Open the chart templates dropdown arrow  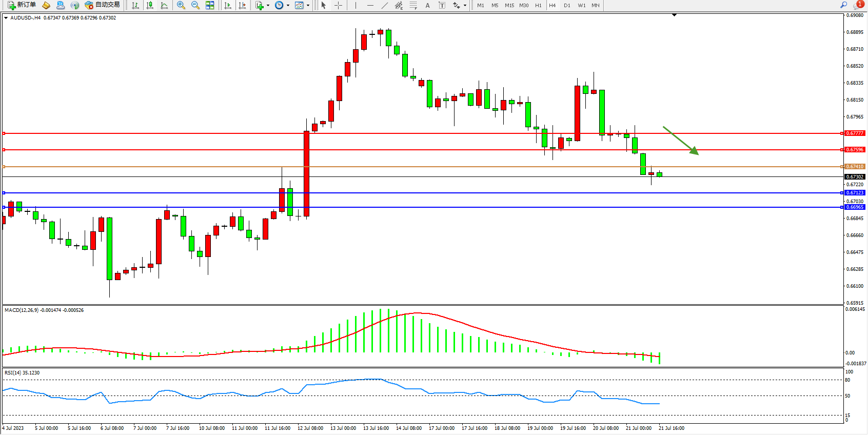click(308, 5)
